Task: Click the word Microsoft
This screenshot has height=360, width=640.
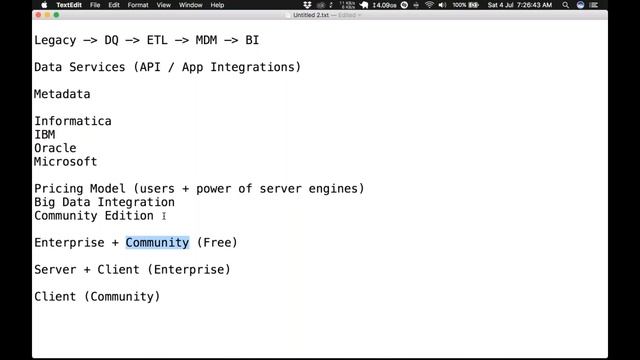Action: (x=65, y=161)
